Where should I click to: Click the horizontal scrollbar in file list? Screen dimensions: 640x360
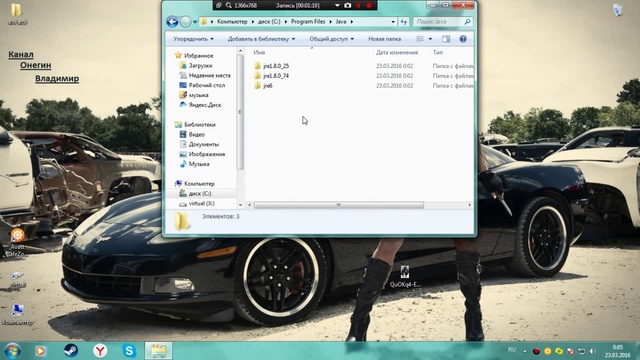(x=338, y=205)
